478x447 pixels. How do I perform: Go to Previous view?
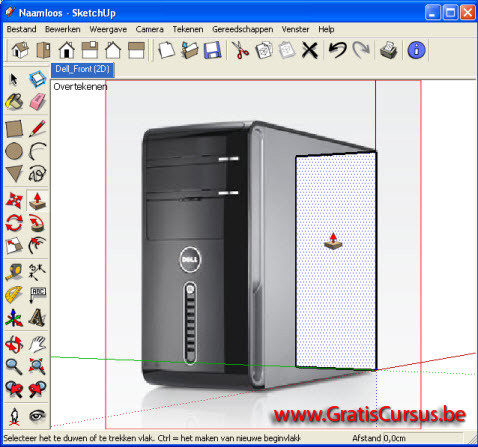click(x=14, y=389)
